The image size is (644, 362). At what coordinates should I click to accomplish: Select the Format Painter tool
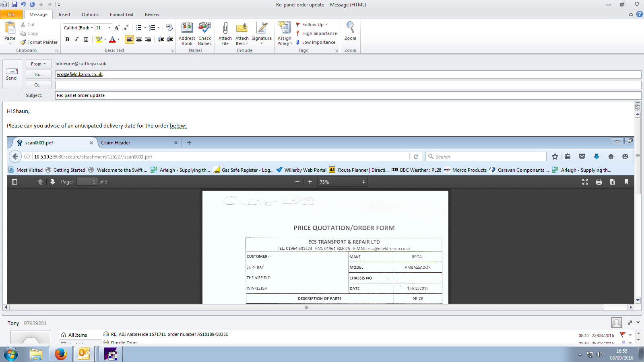pos(39,42)
